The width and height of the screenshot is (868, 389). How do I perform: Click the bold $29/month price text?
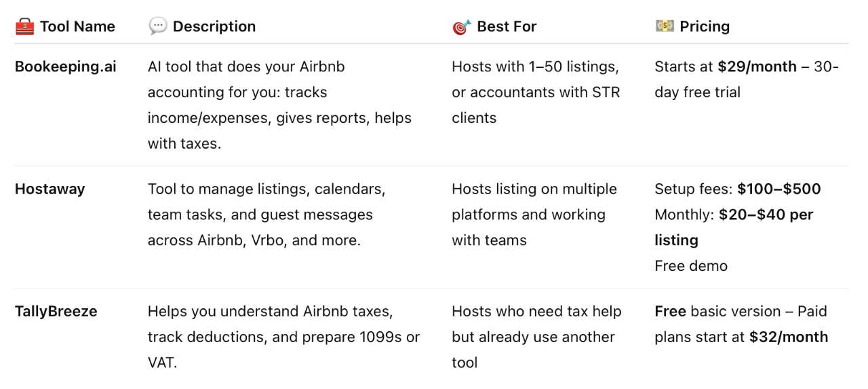756,67
